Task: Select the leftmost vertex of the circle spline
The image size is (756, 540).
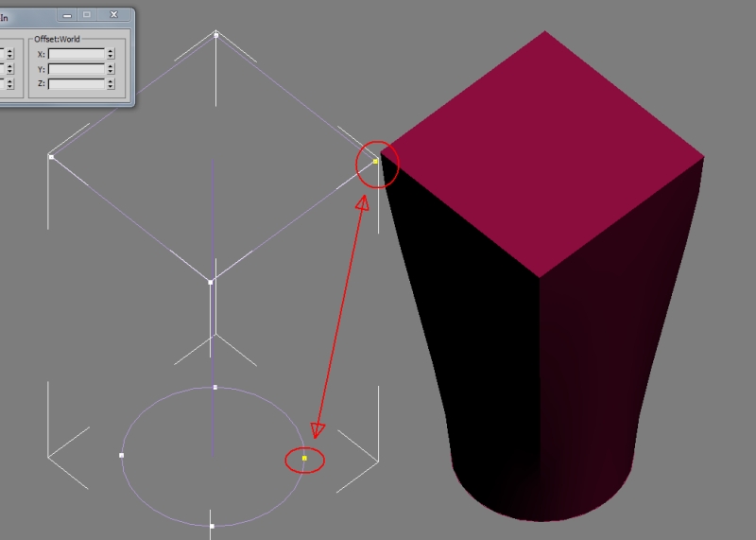Action: (x=122, y=455)
